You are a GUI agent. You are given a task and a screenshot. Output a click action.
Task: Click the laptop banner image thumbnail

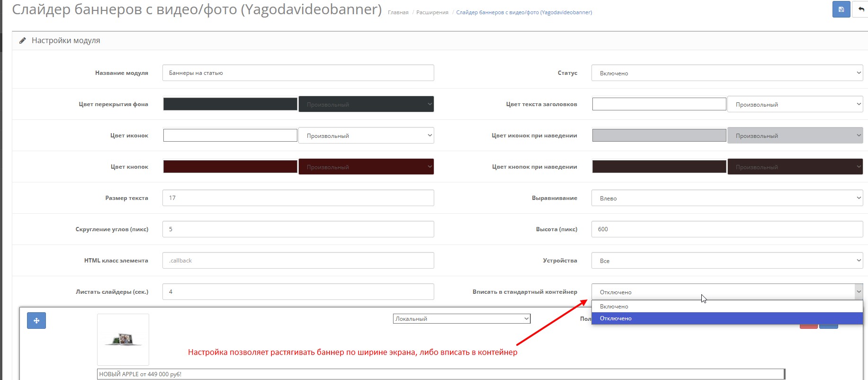123,339
